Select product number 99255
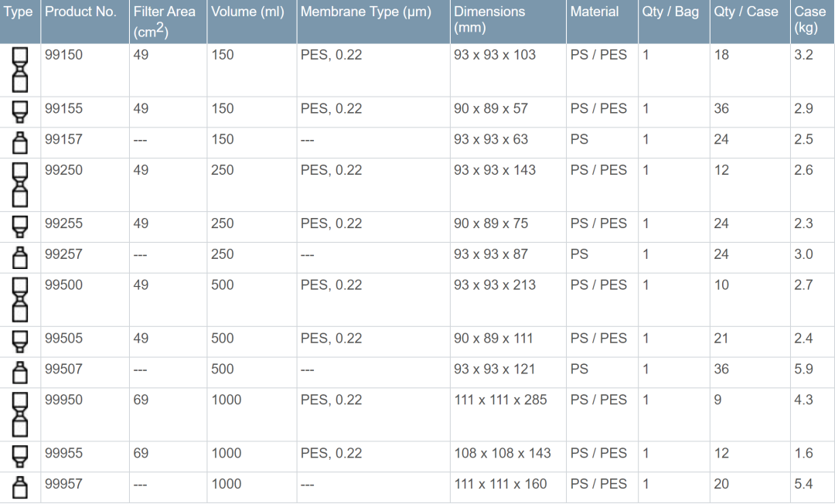This screenshot has height=504, width=835. 63,223
